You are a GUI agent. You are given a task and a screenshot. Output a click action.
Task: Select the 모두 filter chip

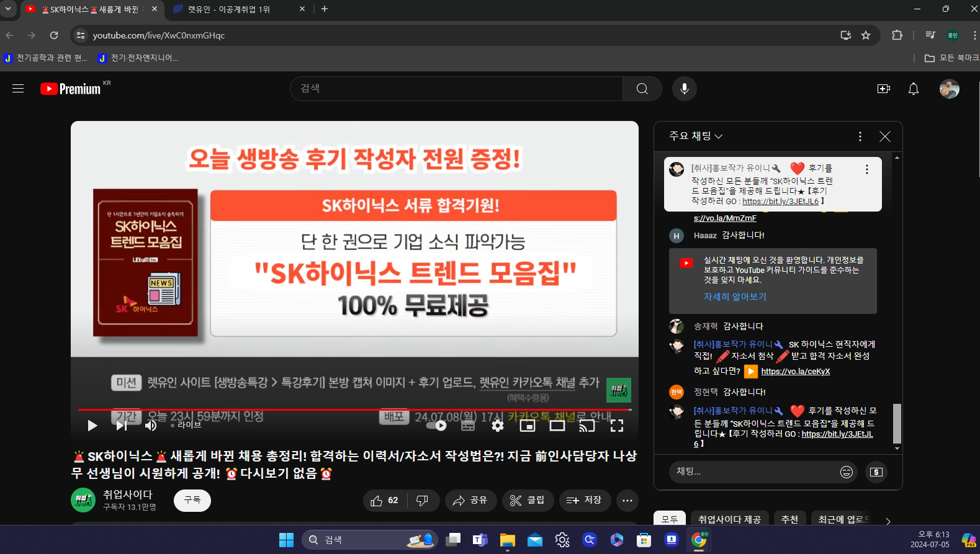coord(670,519)
